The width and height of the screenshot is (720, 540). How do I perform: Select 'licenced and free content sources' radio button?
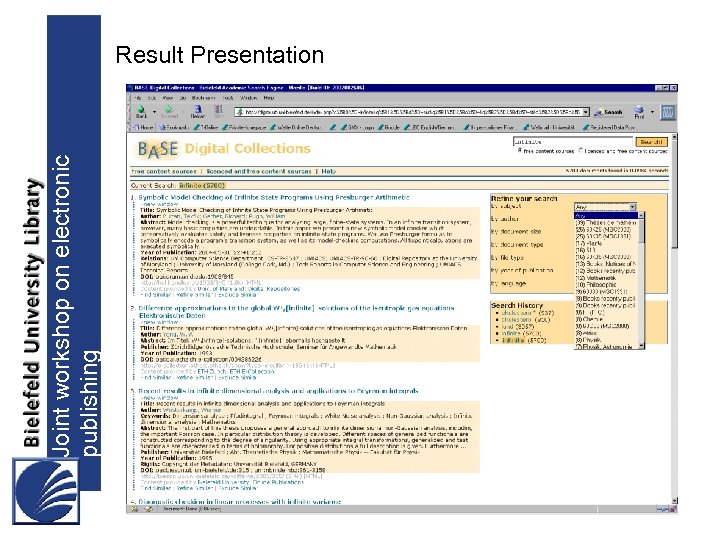[580, 150]
